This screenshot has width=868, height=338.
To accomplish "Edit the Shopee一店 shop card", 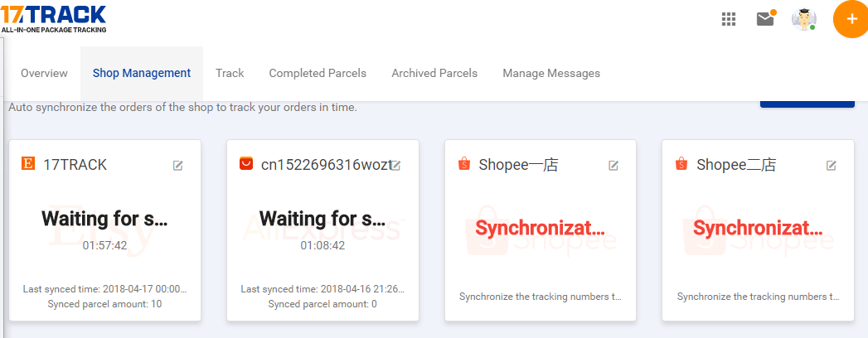I will pos(613,166).
